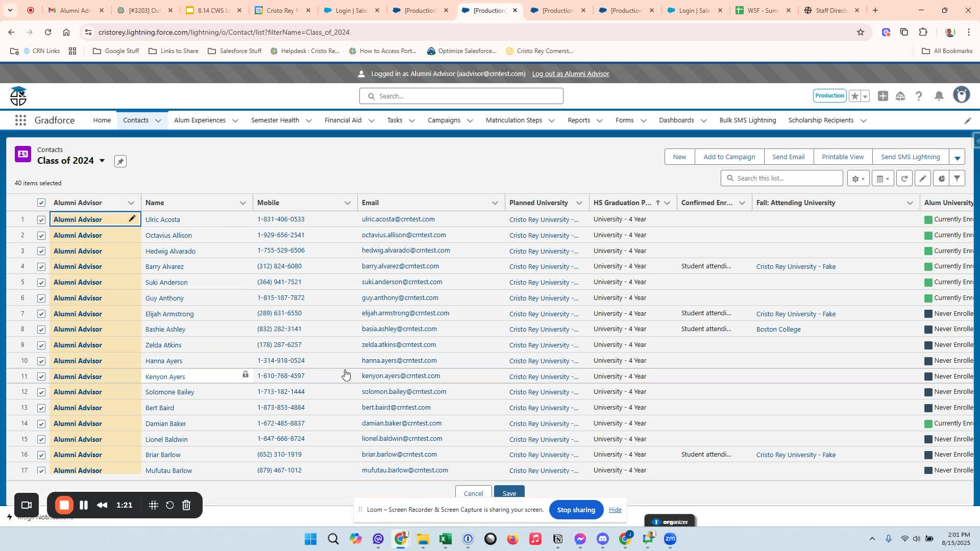Bookmark this page with the star icon
The height and width of the screenshot is (551, 980).
point(861,32)
